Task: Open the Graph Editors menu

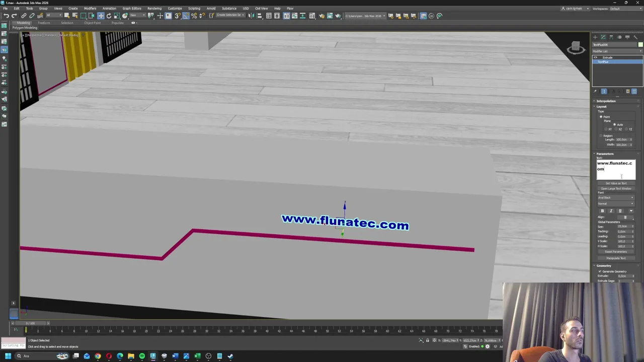Action: point(132,9)
